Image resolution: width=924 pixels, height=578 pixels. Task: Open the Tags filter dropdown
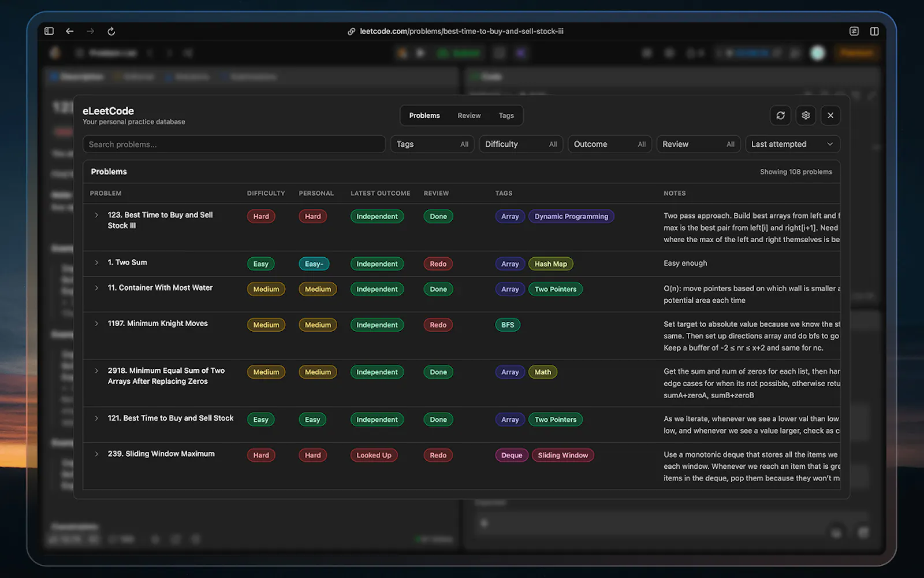432,144
